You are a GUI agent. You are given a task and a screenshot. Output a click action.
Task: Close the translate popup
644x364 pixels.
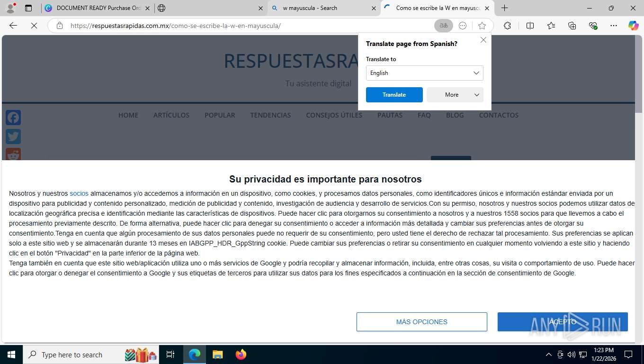[x=483, y=40]
